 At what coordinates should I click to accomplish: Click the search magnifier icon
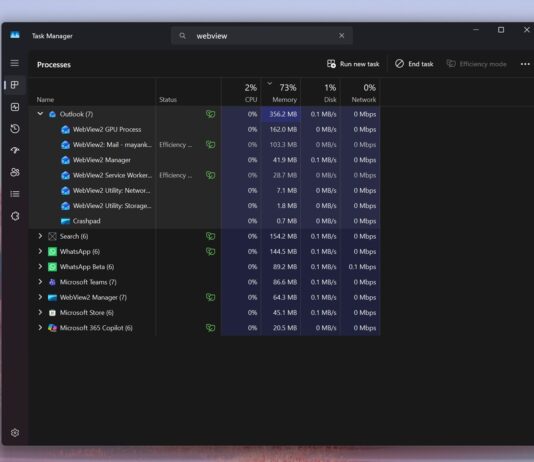click(x=183, y=36)
